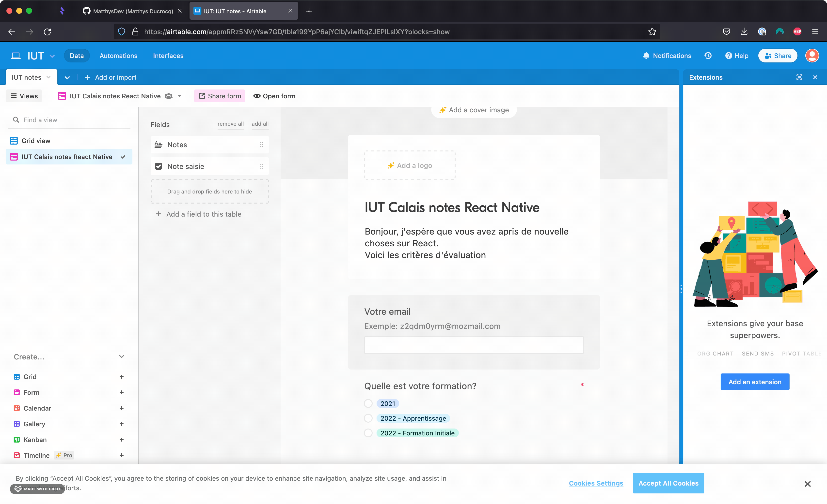This screenshot has height=504, width=827.
Task: Click the Add an extension button
Action: [754, 382]
